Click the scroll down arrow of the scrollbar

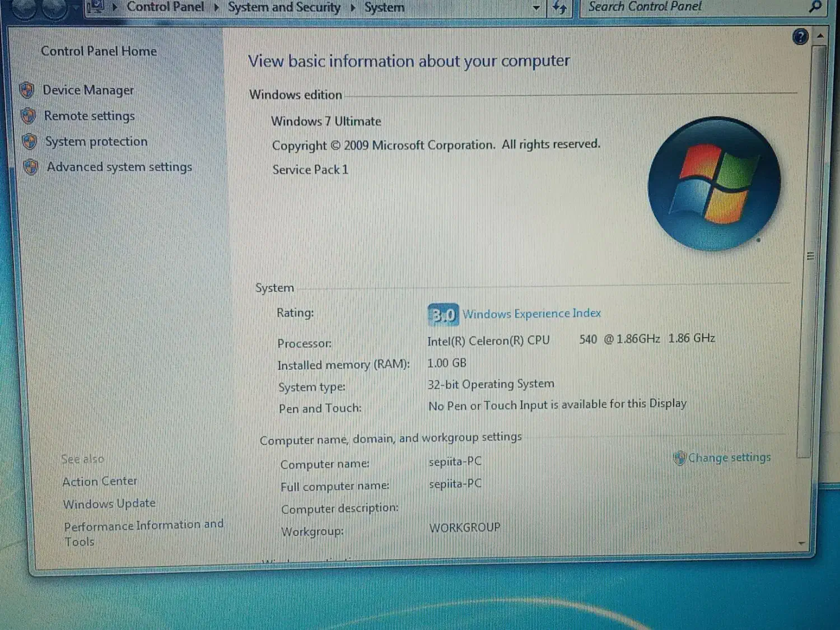802,543
